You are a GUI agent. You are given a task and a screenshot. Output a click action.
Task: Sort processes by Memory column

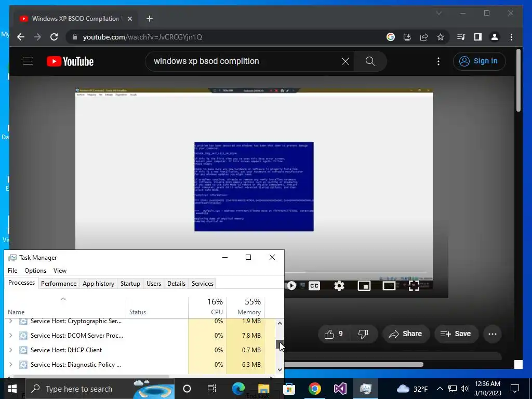(x=245, y=307)
